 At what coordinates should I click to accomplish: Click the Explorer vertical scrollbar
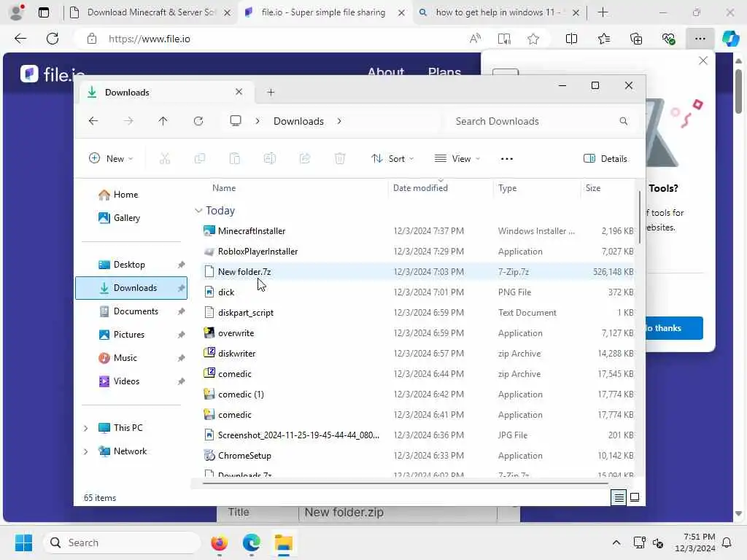point(639,217)
